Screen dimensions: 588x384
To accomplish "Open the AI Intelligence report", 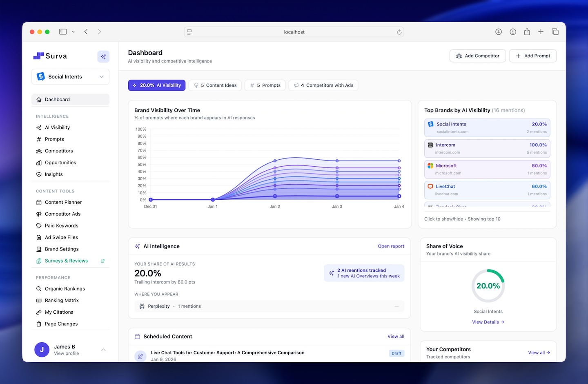I will [391, 246].
